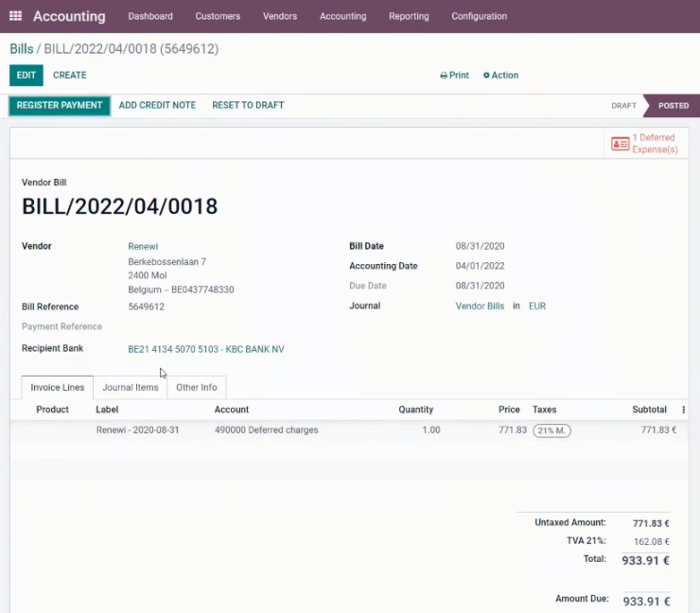Open the Accounting top menu item
The image size is (700, 613).
(342, 16)
